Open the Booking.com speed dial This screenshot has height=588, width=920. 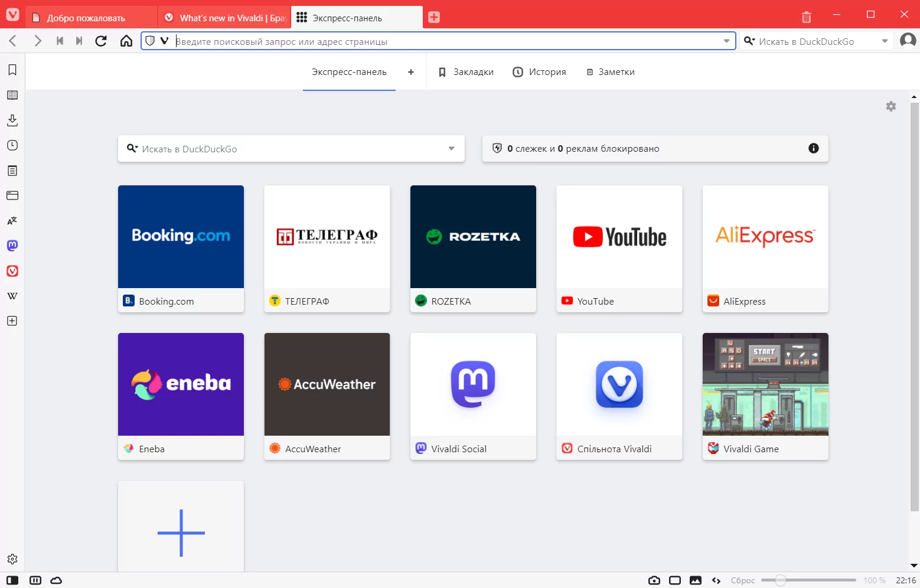(181, 249)
